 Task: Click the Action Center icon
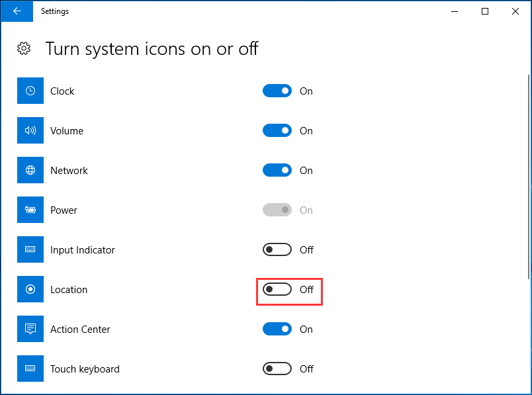pyautogui.click(x=30, y=329)
